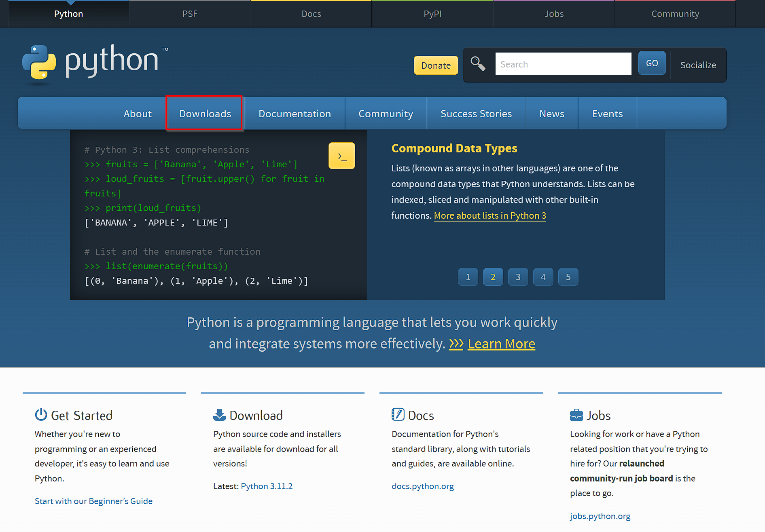Click the Get Started power icon
765x532 pixels.
[41, 414]
